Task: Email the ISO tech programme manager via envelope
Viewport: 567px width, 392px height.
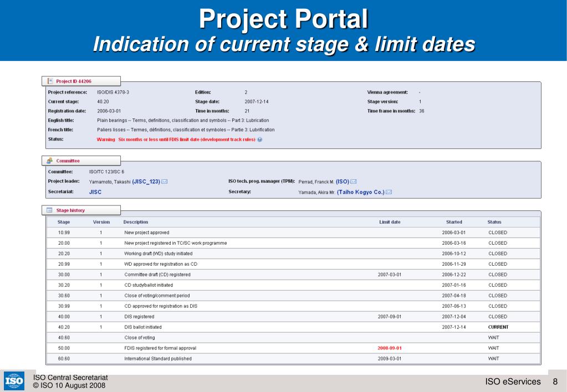Action: pos(353,181)
